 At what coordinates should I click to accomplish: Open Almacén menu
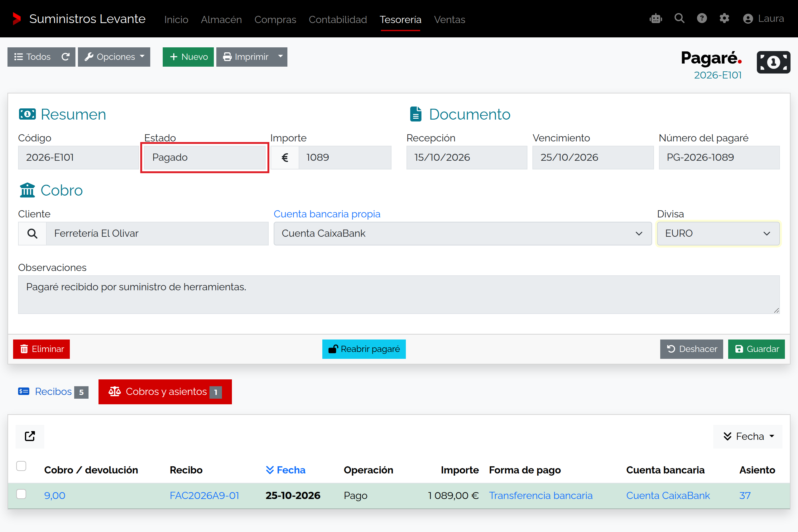(221, 19)
